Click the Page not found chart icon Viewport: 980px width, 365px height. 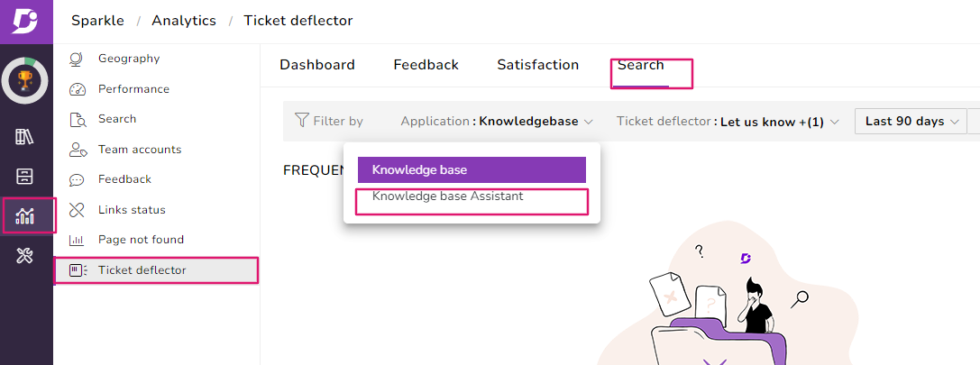pyautogui.click(x=77, y=240)
